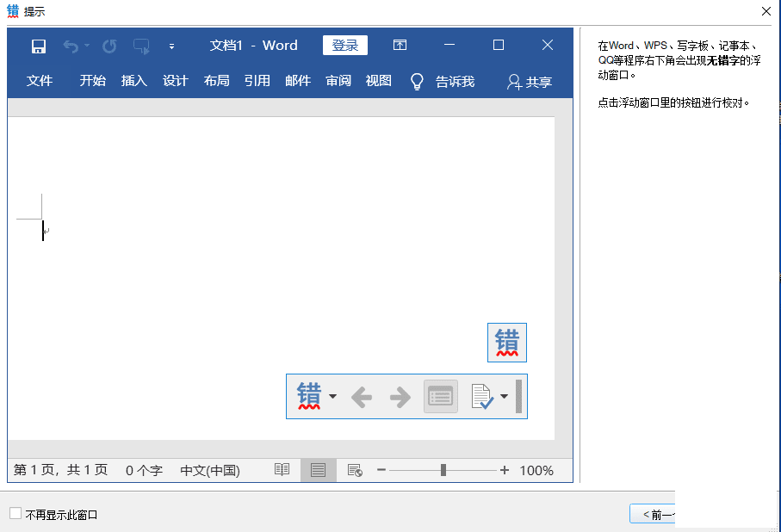Click the 100% zoom level

[x=536, y=470]
